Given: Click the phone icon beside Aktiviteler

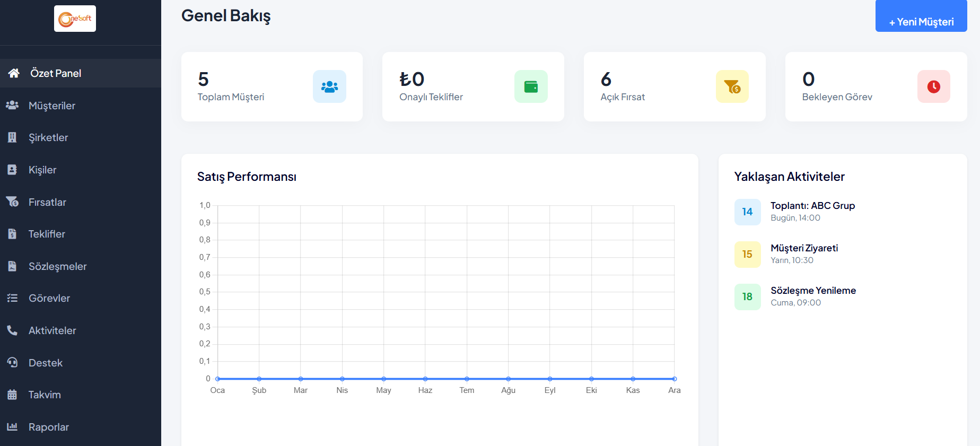Looking at the screenshot, I should pos(12,330).
